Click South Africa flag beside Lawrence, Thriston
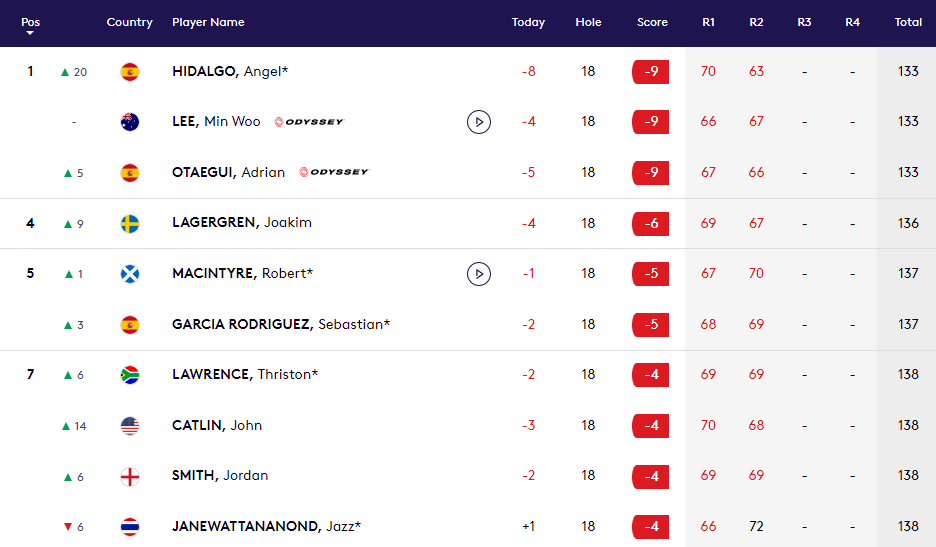Viewport: 936px width, 547px height. coord(129,374)
